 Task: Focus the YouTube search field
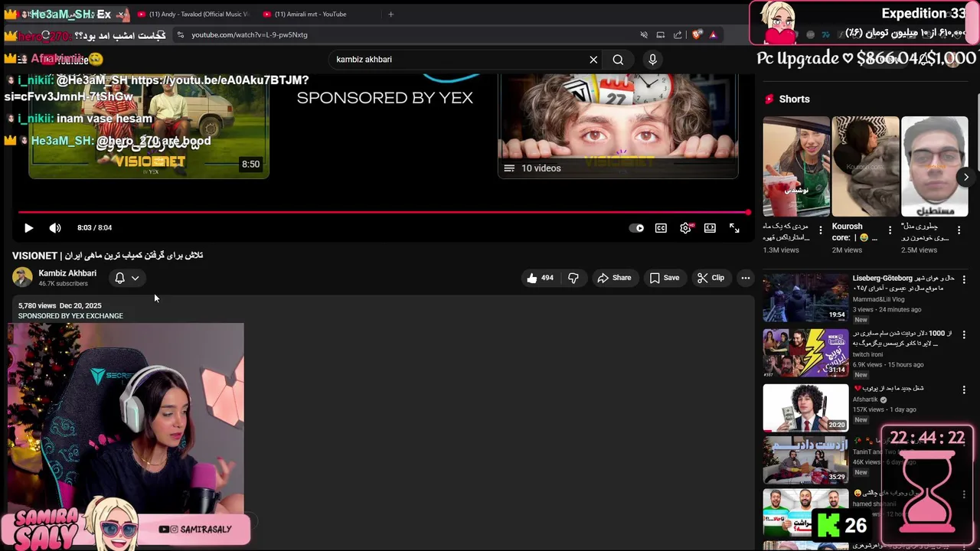[x=459, y=60]
